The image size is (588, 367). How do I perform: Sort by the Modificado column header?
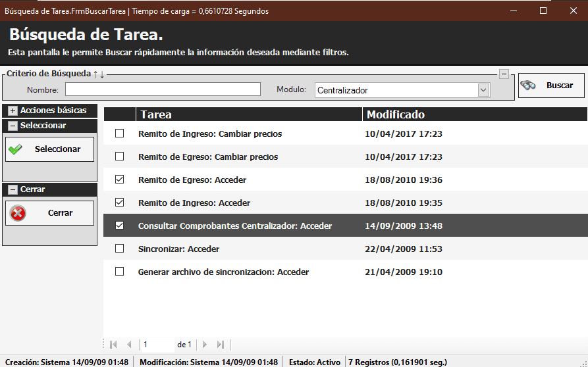click(474, 114)
